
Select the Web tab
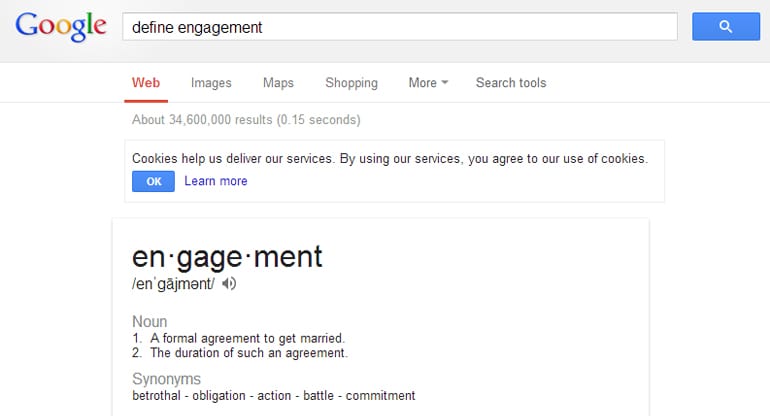click(146, 83)
